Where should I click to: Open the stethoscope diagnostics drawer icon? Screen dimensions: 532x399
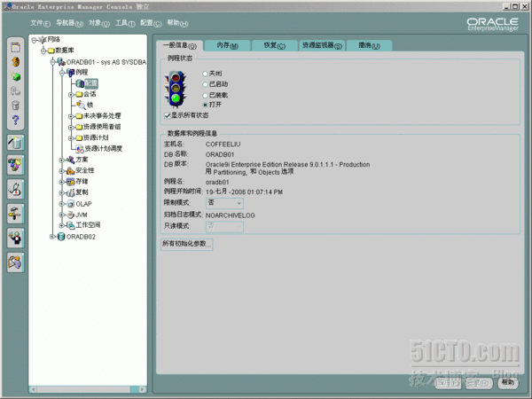tap(16, 189)
